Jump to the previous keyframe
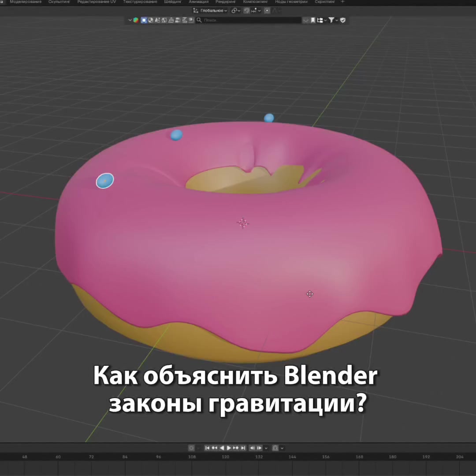This screenshot has width=476, height=476. (215, 448)
